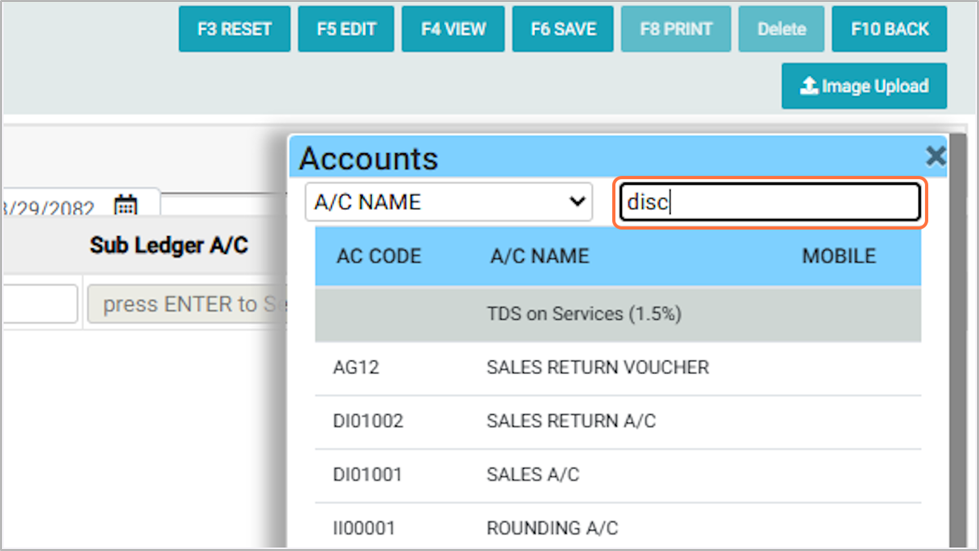Click the Delete button
The width and height of the screenshot is (979, 551).
pyautogui.click(x=781, y=29)
